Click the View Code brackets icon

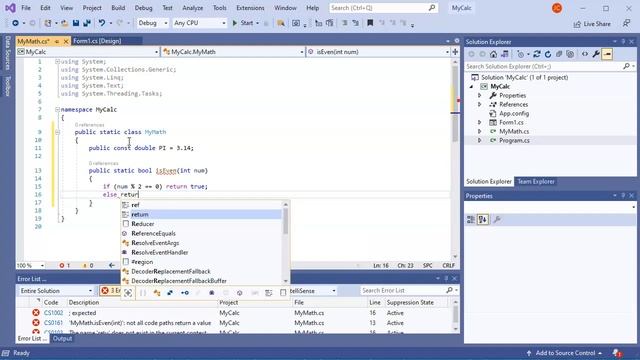coord(585,54)
